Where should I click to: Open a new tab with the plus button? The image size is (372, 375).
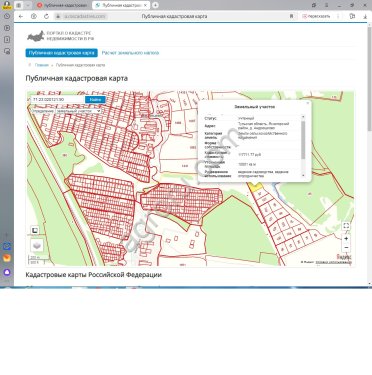pyautogui.click(x=155, y=5)
